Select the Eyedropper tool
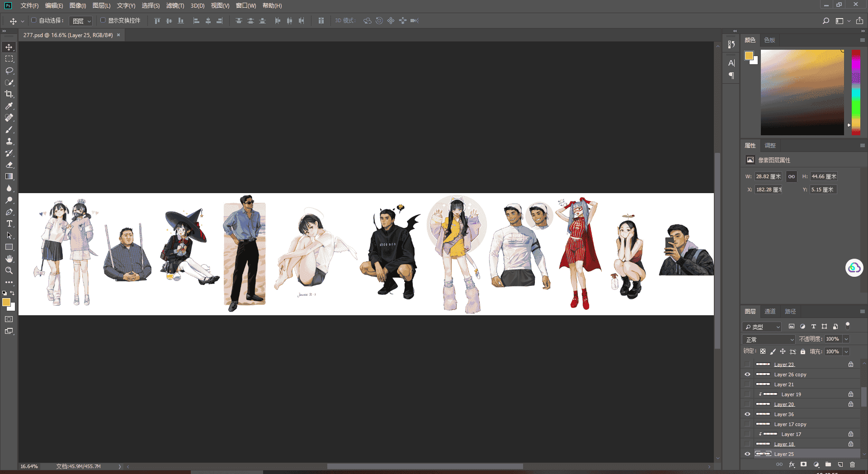Image resolution: width=868 pixels, height=474 pixels. pos(9,106)
